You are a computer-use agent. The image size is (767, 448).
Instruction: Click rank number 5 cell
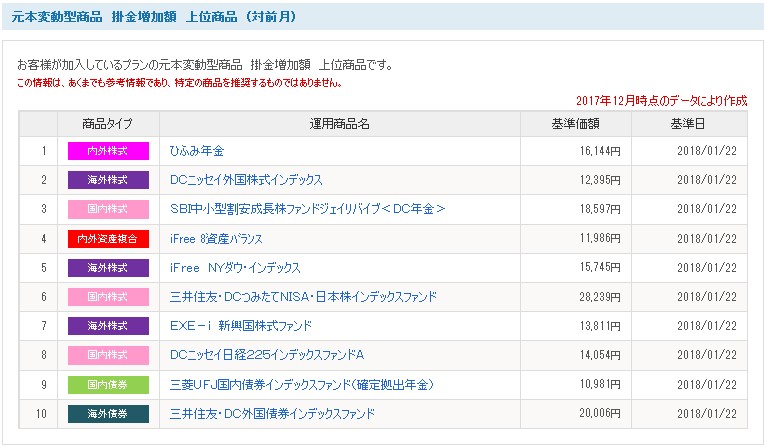coord(39,268)
